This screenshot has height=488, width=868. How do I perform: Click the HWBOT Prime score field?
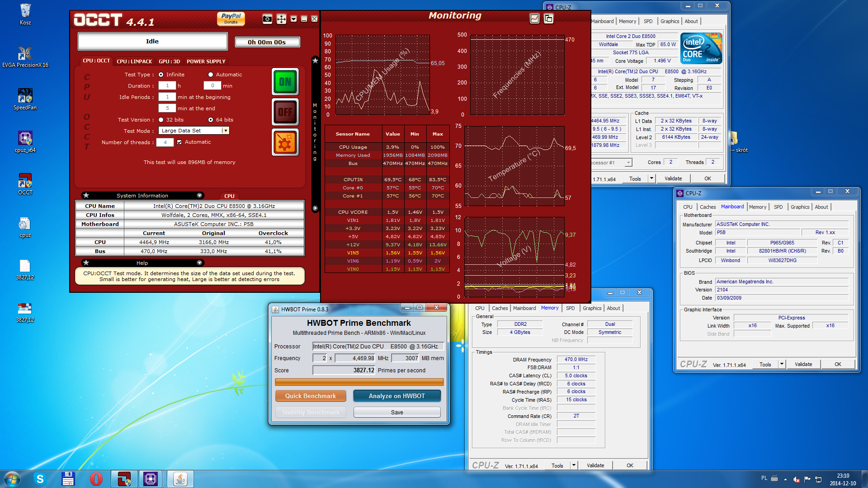point(344,370)
